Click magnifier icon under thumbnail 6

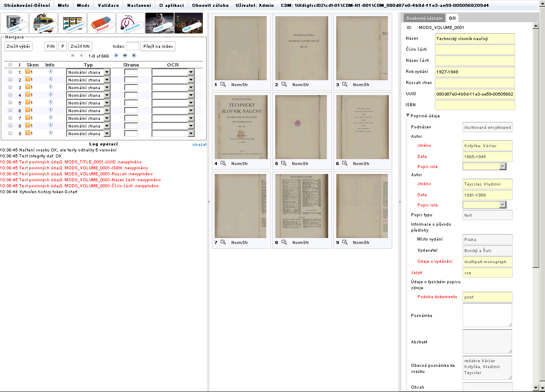pos(345,164)
